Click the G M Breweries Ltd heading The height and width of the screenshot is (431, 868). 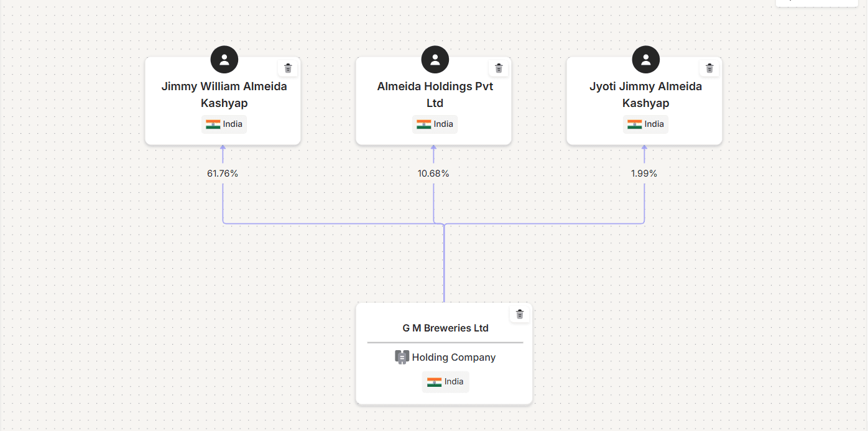point(445,328)
